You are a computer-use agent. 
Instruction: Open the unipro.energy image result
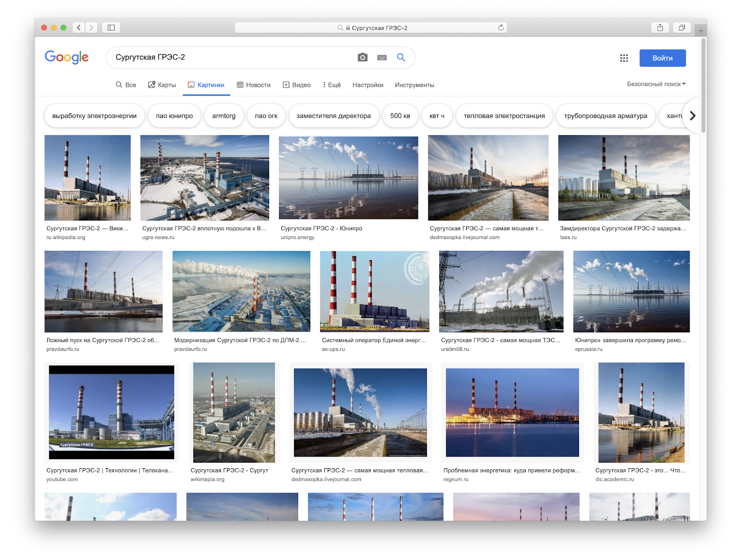point(348,178)
